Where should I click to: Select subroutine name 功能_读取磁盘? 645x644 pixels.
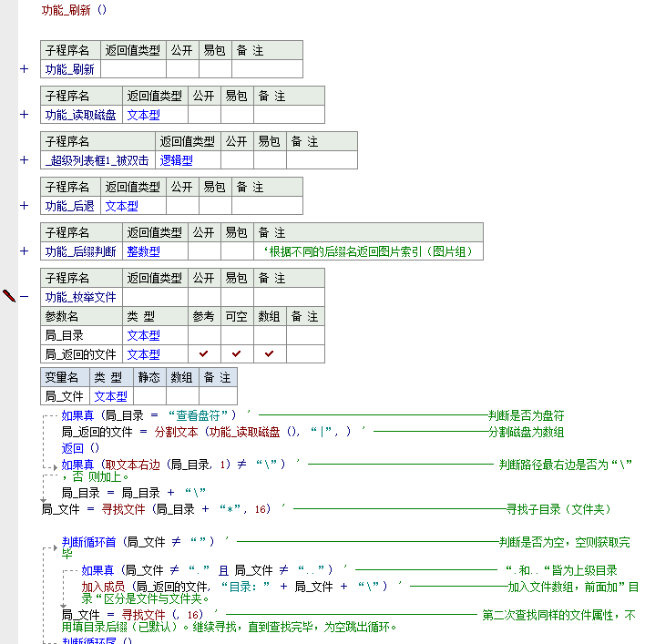(x=80, y=115)
